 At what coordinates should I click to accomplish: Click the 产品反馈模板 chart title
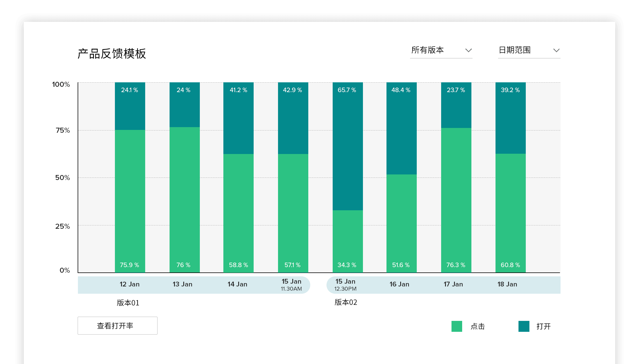[x=112, y=54]
